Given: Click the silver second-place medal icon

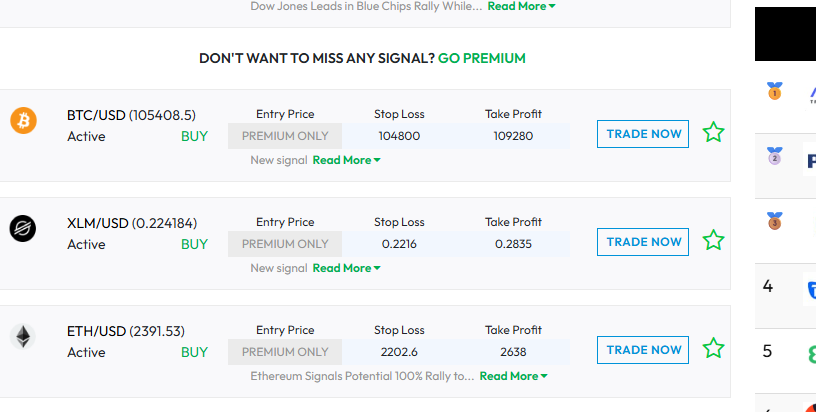Looking at the screenshot, I should pyautogui.click(x=774, y=156).
